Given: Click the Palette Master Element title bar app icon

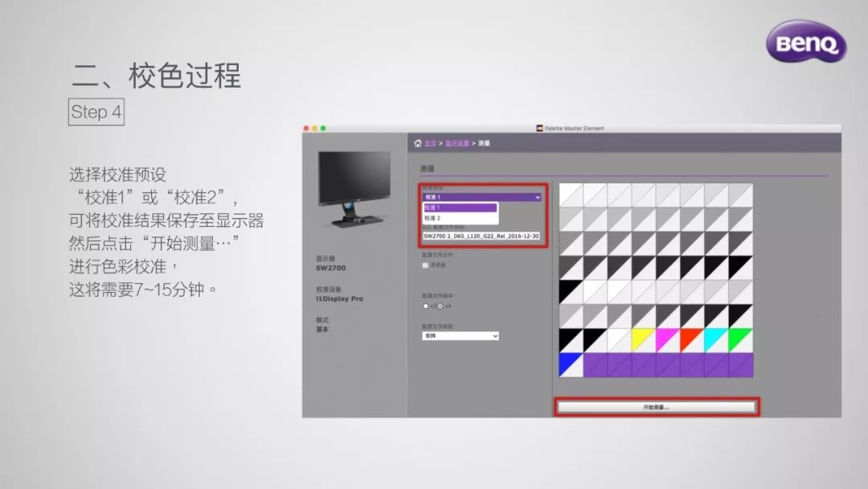Looking at the screenshot, I should (x=539, y=128).
